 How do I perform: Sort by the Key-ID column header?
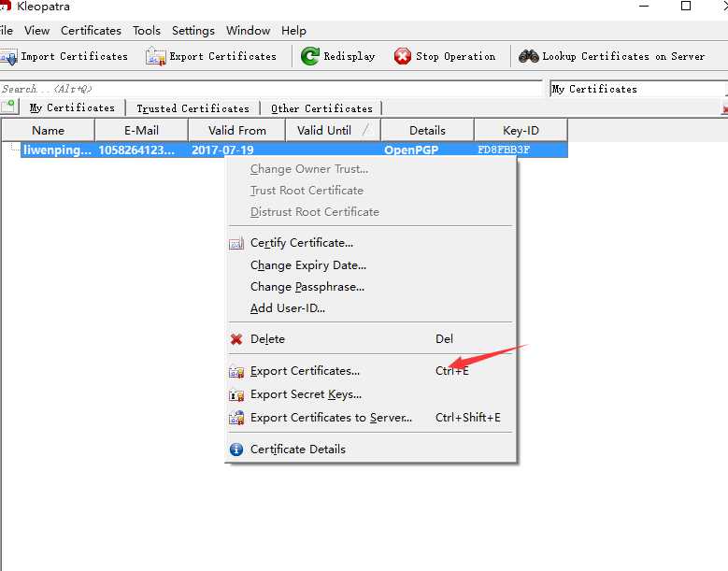pyautogui.click(x=521, y=131)
